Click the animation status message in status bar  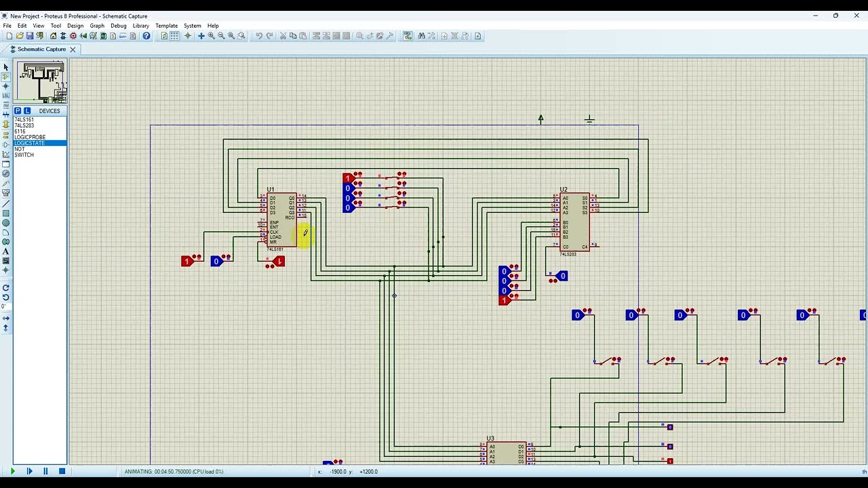(174, 472)
